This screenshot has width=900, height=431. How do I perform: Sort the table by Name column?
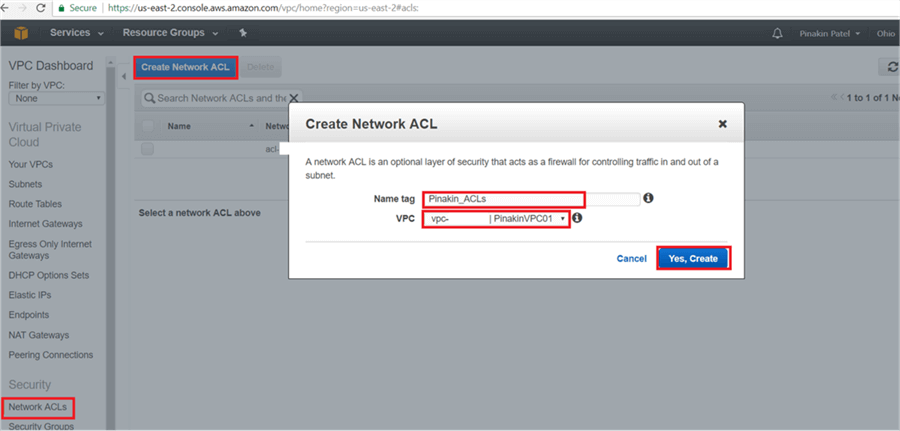210,126
